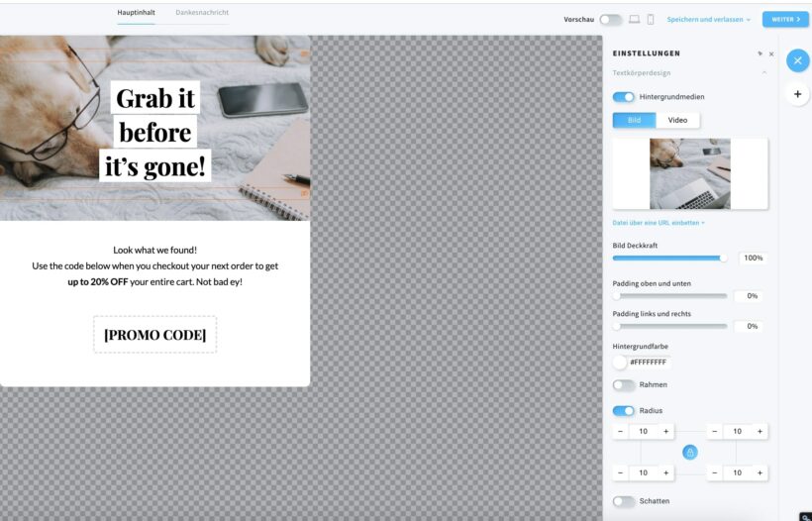Decrease top-left radius with minus

(621, 432)
